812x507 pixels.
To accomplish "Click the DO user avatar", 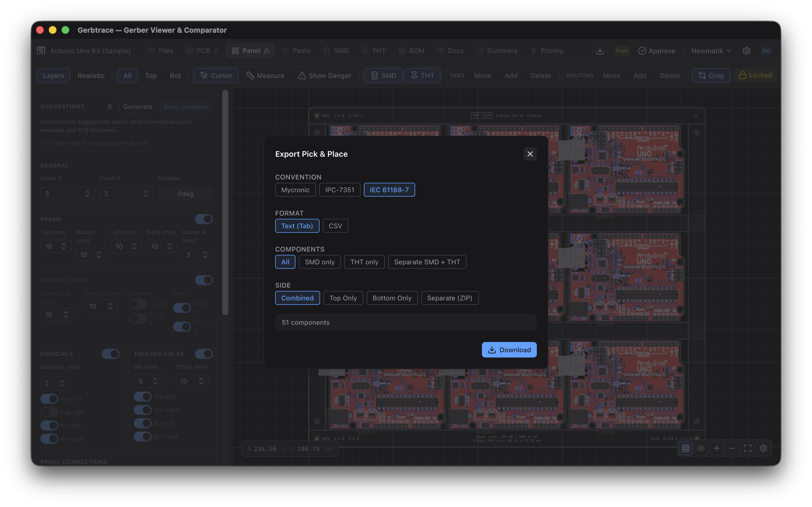I will point(766,51).
